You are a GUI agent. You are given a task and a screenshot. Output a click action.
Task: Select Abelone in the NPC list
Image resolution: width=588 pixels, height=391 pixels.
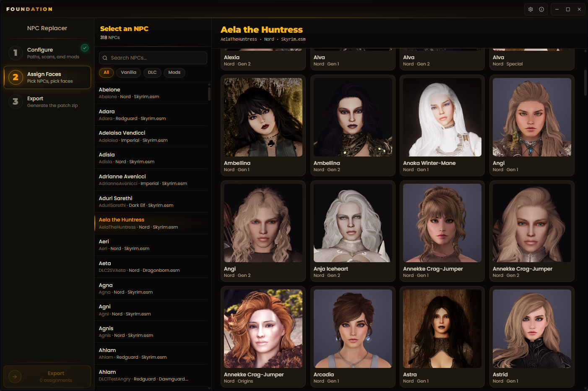click(x=151, y=93)
